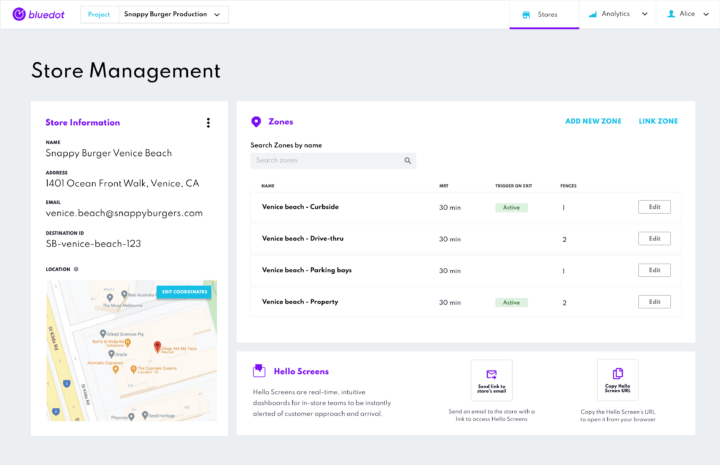Click the Bluedot logo
This screenshot has height=465, width=720.
click(39, 14)
